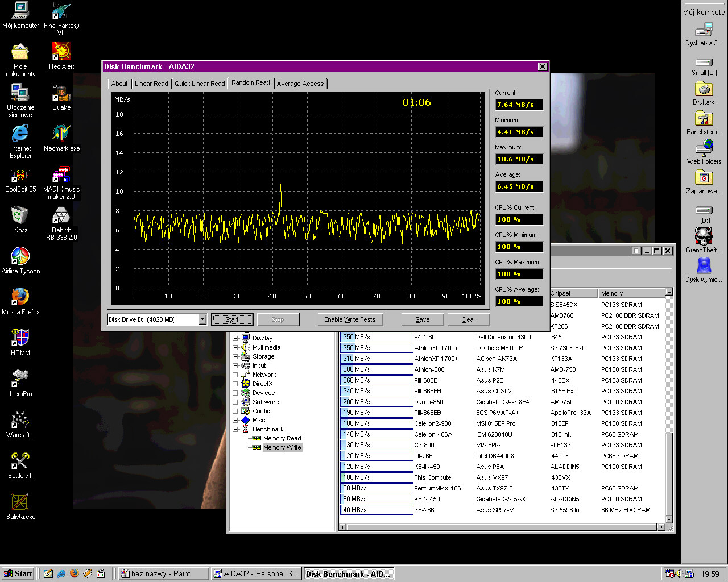Click the Firefox quick launch icon in taskbar
728x582 pixels.
click(74, 573)
